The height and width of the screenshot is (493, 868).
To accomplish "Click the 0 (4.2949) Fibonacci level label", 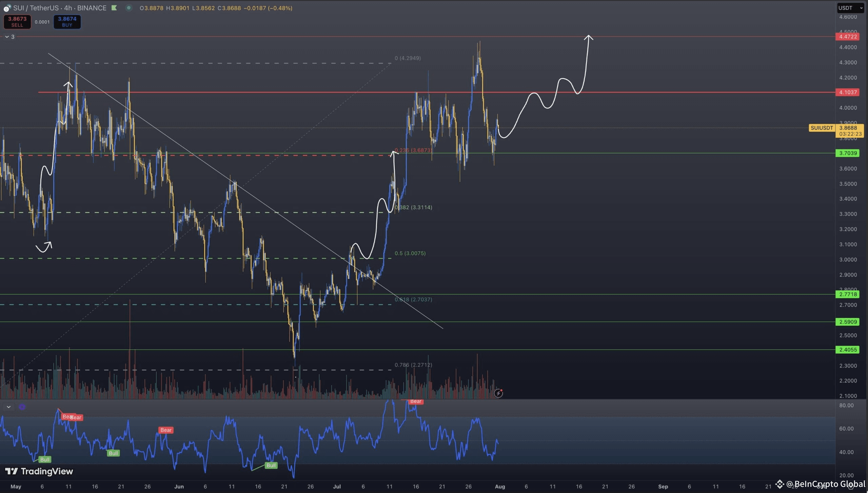I will [408, 58].
